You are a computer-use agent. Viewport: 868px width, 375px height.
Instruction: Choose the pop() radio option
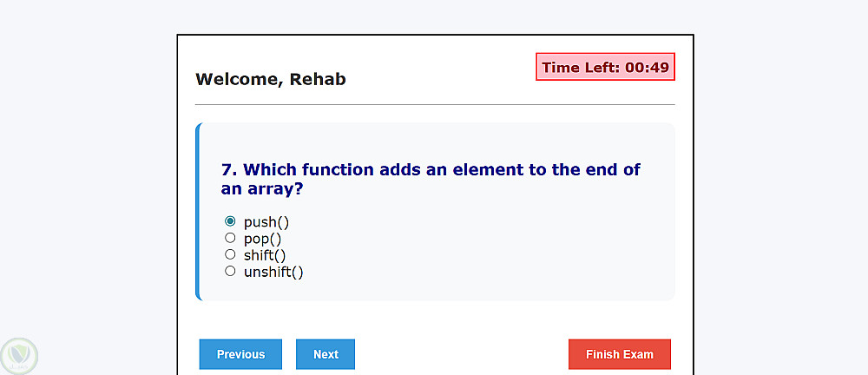click(x=230, y=238)
